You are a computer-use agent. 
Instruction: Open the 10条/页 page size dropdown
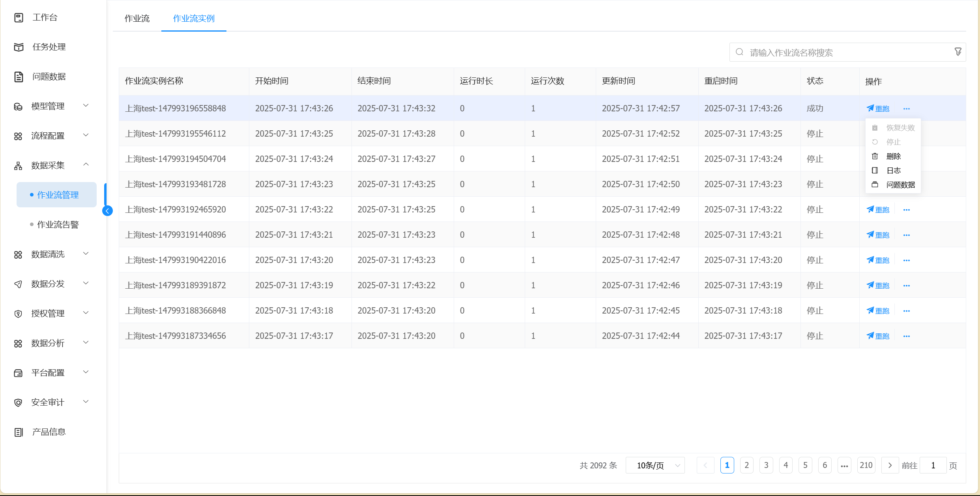coord(655,466)
